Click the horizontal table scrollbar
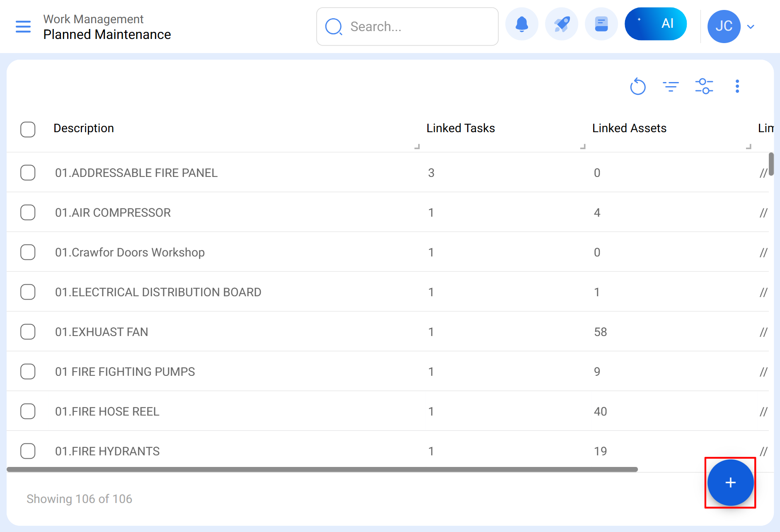This screenshot has width=780, height=532. tap(322, 469)
